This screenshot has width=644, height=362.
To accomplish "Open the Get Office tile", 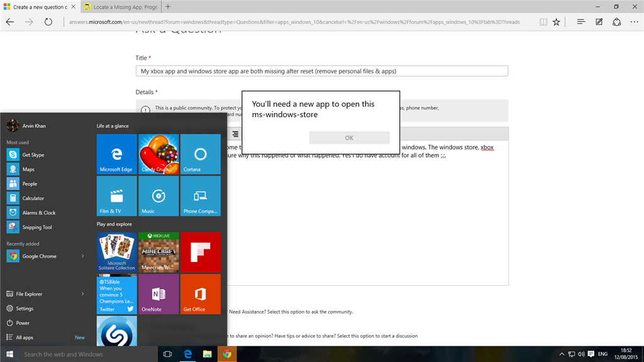I will [x=201, y=294].
